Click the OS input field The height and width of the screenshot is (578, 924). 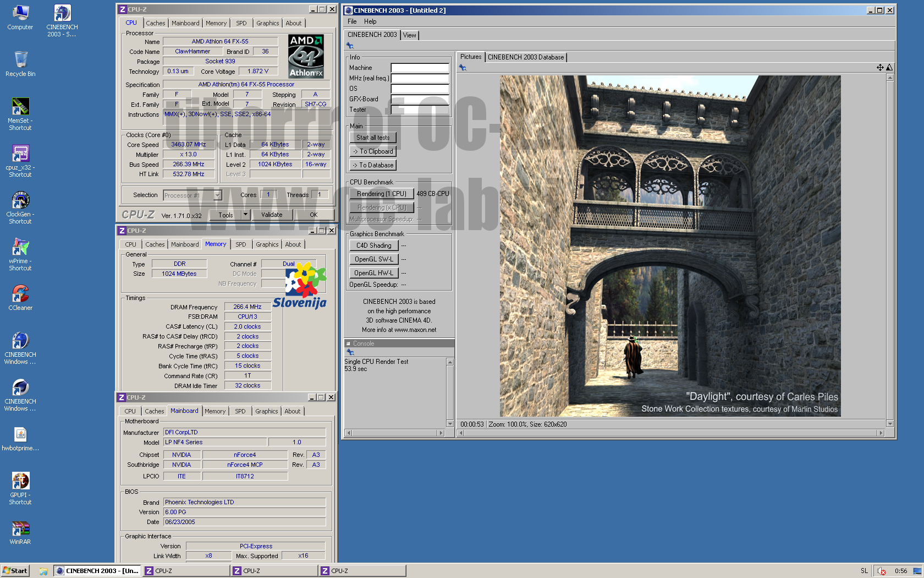[420, 89]
